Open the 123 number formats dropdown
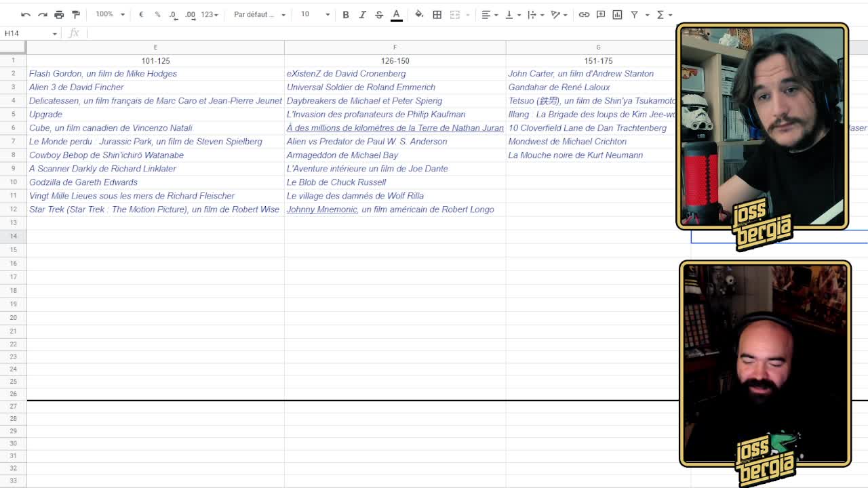The image size is (868, 488). pyautogui.click(x=210, y=14)
